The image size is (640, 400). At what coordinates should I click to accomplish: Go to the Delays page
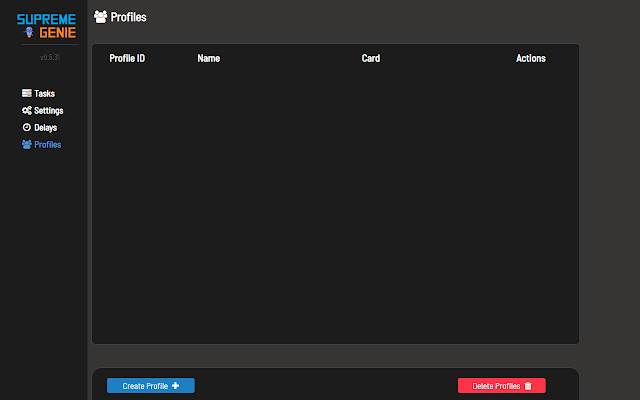[x=40, y=128]
